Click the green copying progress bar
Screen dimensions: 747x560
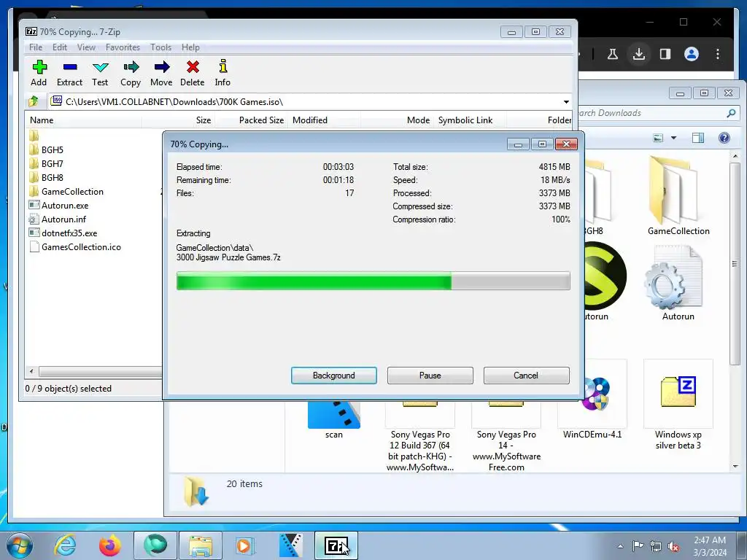point(373,281)
